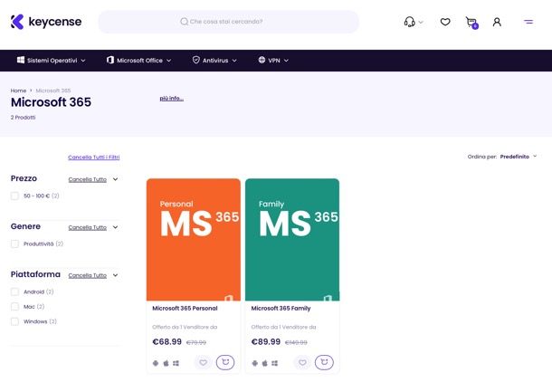Check the 50 - 100 € price filter
Viewport: 552px width, 392px height.
pos(14,196)
